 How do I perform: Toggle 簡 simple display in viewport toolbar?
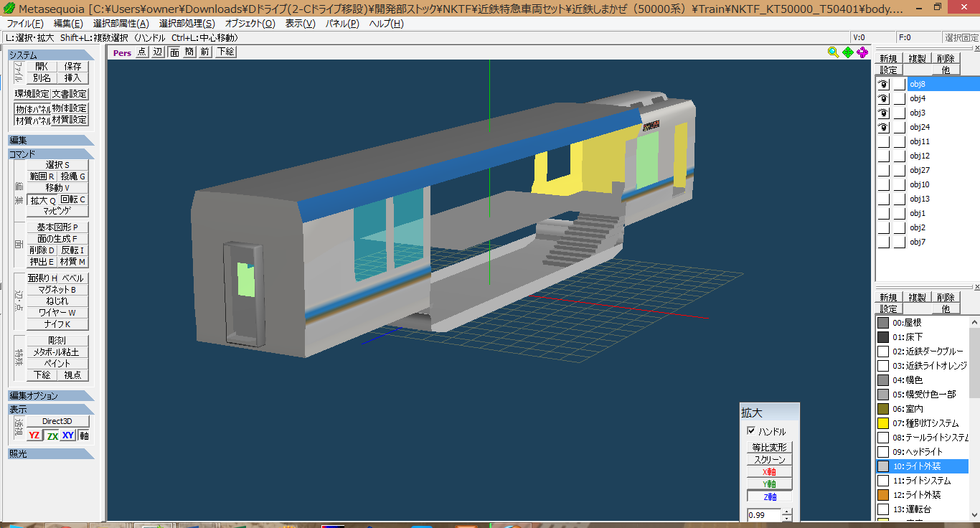(189, 52)
